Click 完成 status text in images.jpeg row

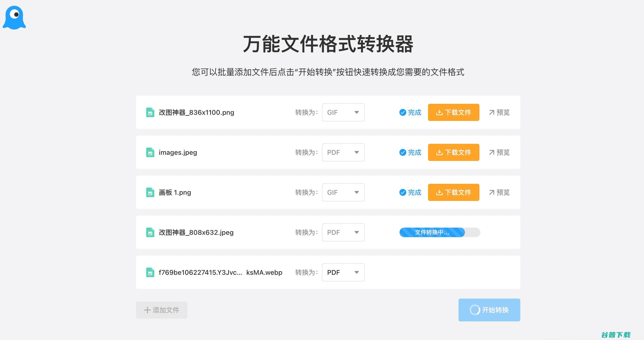tap(415, 152)
